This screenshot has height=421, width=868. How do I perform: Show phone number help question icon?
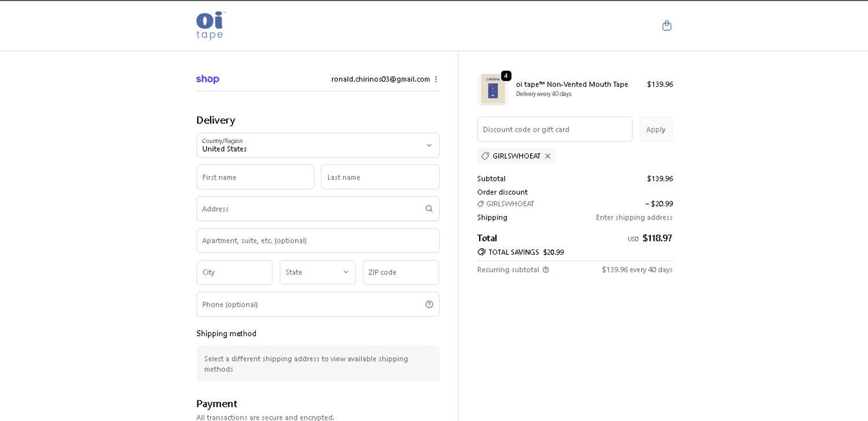coord(429,304)
